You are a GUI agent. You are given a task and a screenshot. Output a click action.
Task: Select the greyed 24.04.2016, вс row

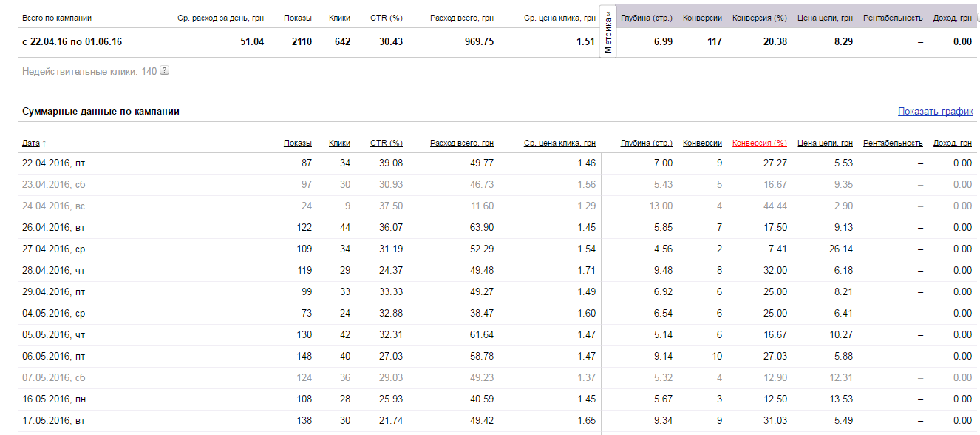coord(49,206)
